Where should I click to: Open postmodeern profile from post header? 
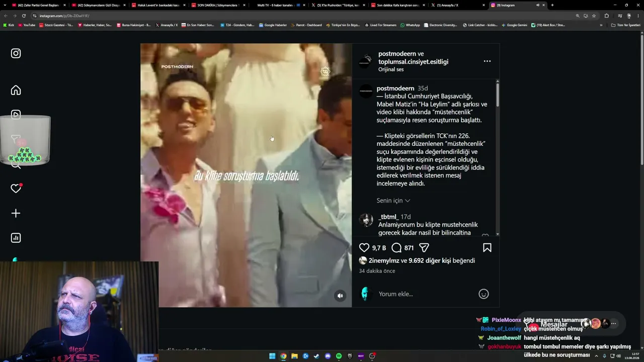pyautogui.click(x=397, y=54)
